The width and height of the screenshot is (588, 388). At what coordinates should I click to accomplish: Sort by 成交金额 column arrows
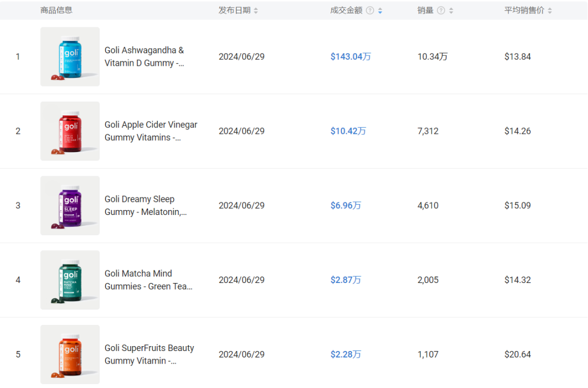(x=380, y=10)
